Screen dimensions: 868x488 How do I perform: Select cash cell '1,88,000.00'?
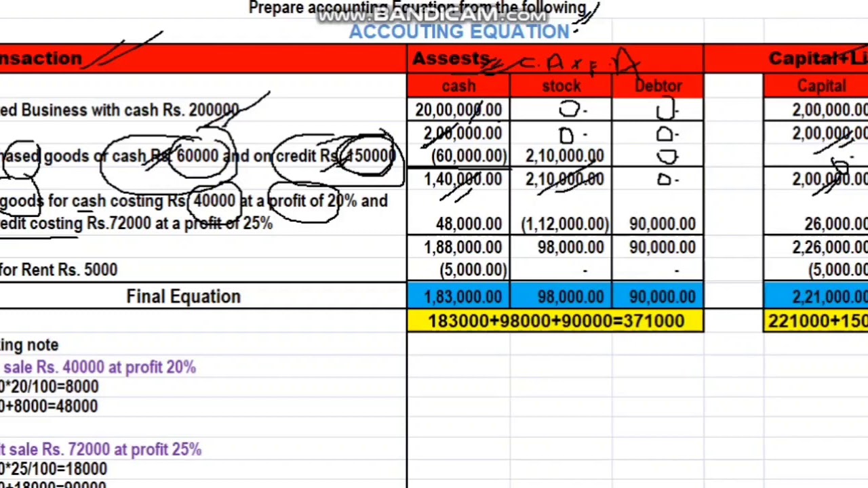pyautogui.click(x=458, y=247)
